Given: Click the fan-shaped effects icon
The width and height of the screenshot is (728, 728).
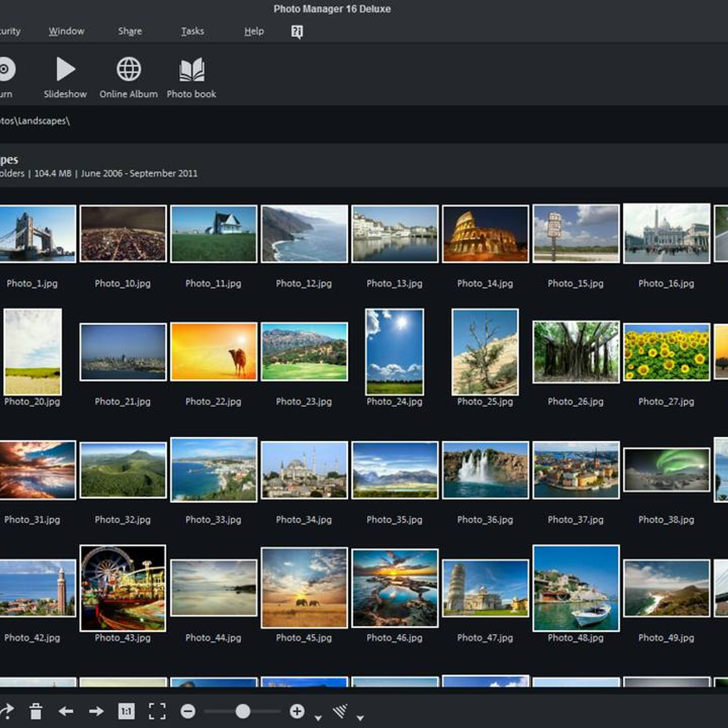Looking at the screenshot, I should [x=340, y=711].
